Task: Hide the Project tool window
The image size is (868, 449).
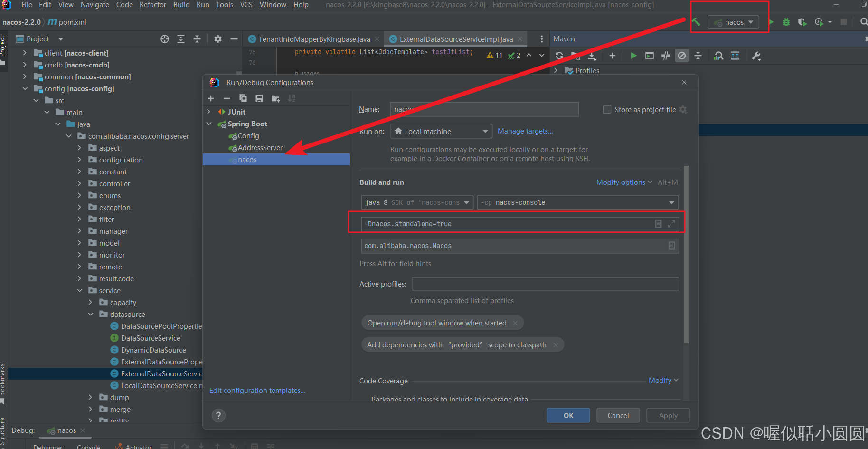Action: 234,39
